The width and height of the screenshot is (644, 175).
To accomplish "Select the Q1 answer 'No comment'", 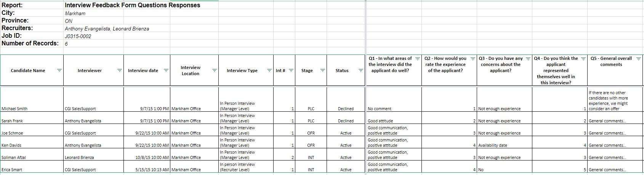I will point(394,99).
